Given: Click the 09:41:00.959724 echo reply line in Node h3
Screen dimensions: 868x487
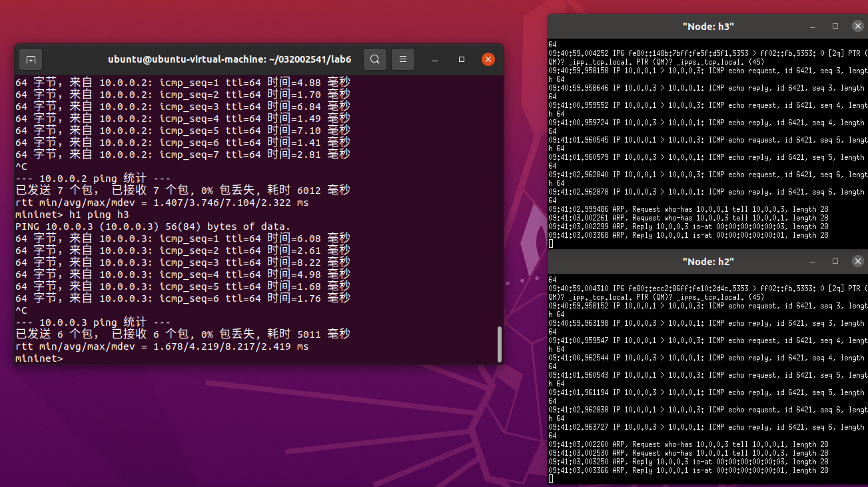Looking at the screenshot, I should tap(708, 127).
